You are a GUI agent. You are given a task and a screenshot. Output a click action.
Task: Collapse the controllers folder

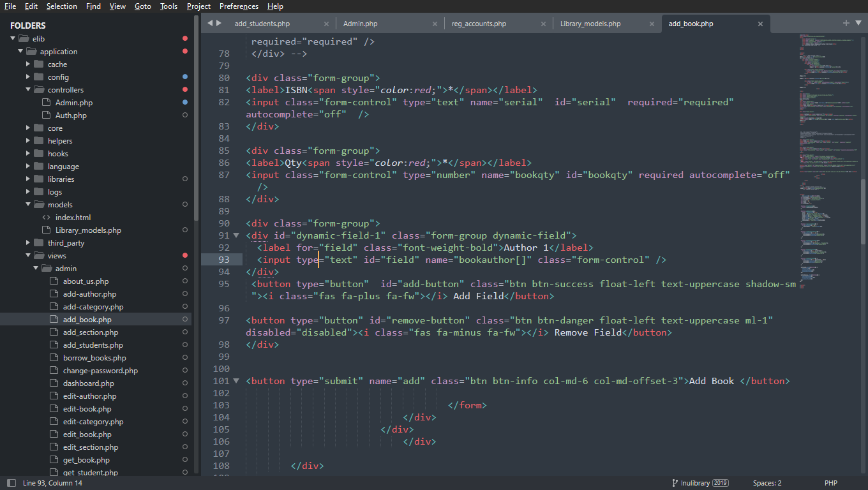(x=28, y=89)
